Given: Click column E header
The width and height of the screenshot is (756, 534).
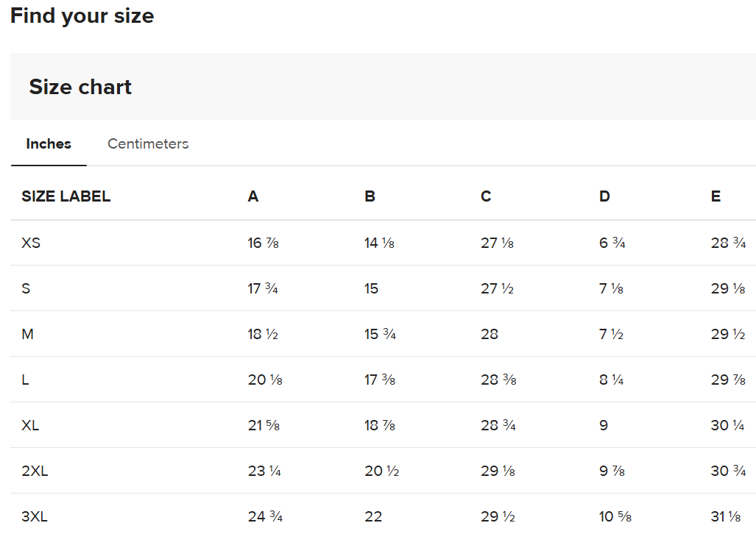Looking at the screenshot, I should click(x=716, y=196).
